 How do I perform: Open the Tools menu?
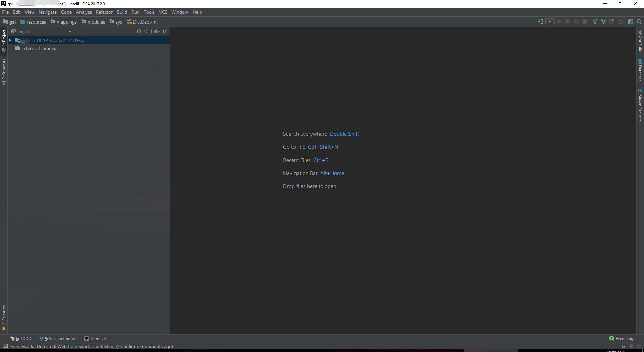coord(149,12)
